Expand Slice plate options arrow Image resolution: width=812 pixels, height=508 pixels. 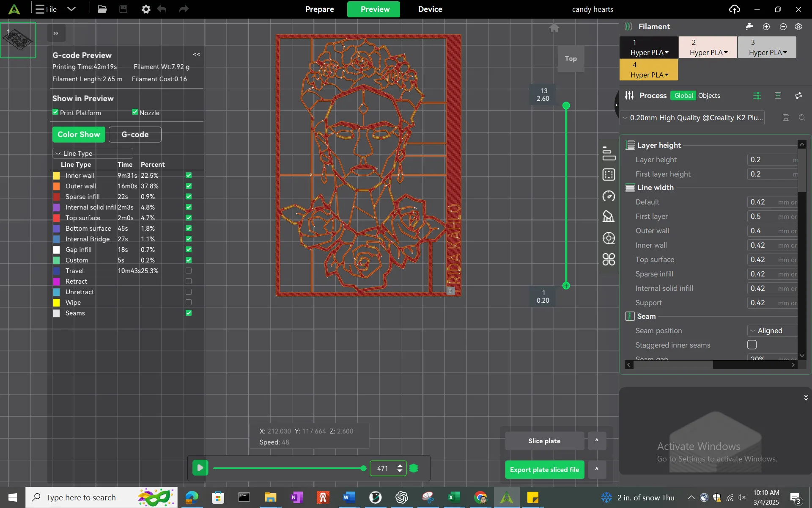point(597,441)
